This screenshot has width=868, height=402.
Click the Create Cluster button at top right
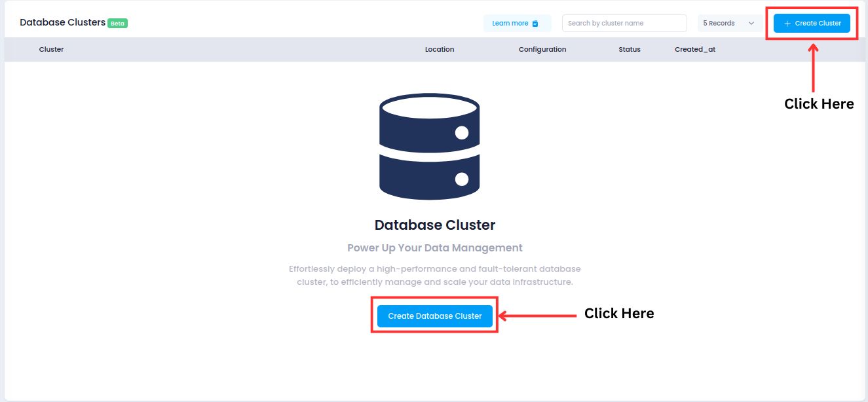[x=812, y=23]
